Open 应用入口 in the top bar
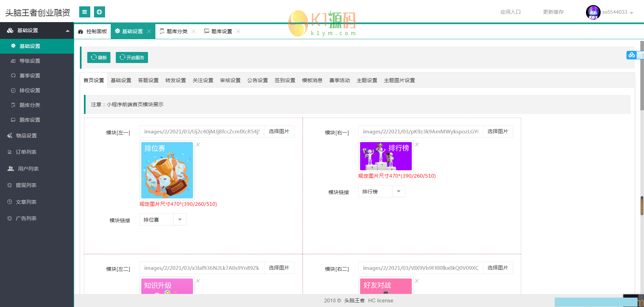This screenshot has width=644, height=307. point(510,12)
